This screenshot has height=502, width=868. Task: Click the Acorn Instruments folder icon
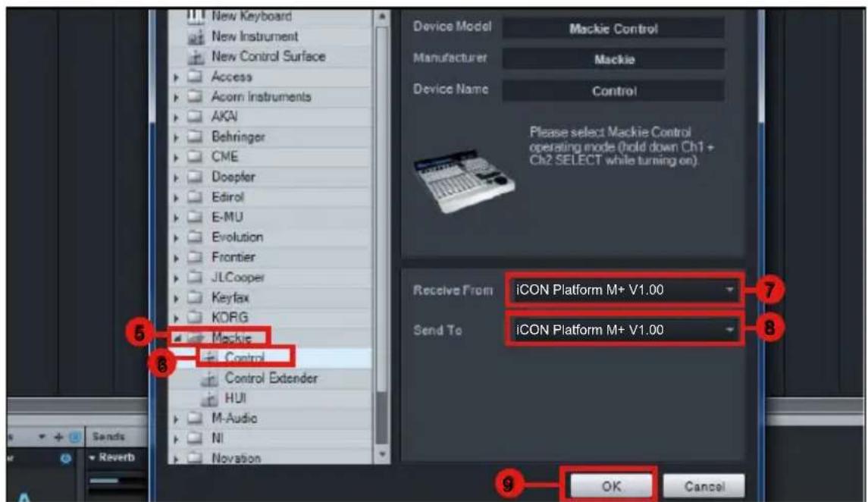pos(195,97)
